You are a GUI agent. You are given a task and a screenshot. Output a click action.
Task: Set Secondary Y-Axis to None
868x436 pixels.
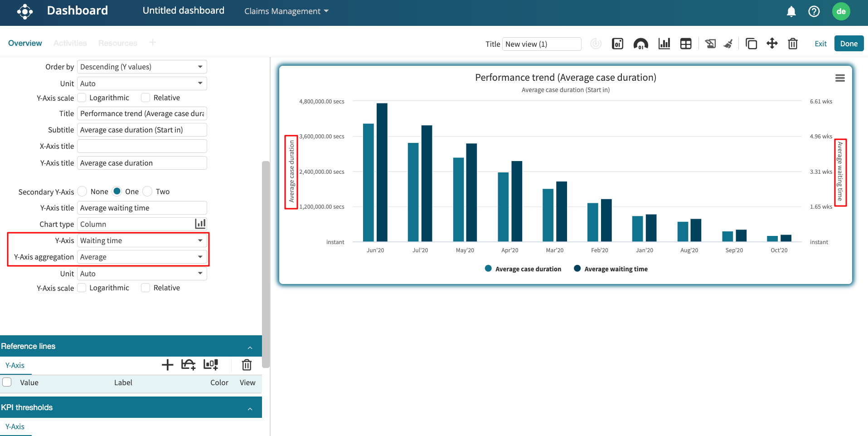click(82, 191)
